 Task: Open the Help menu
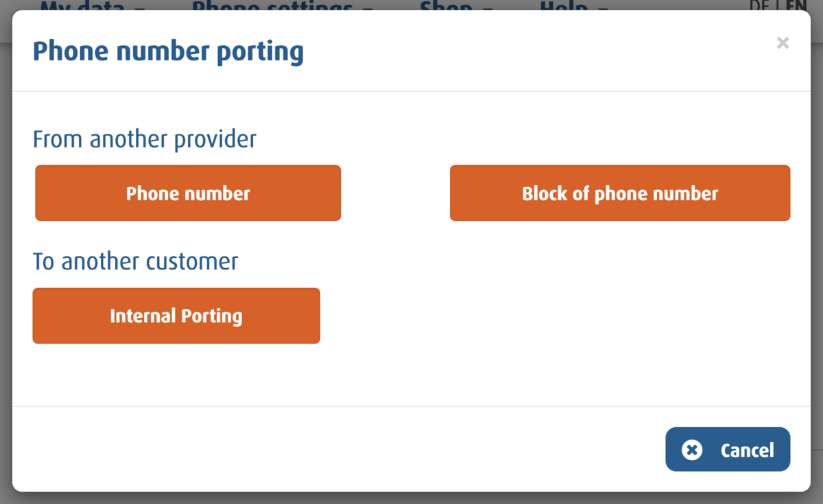coord(564,6)
